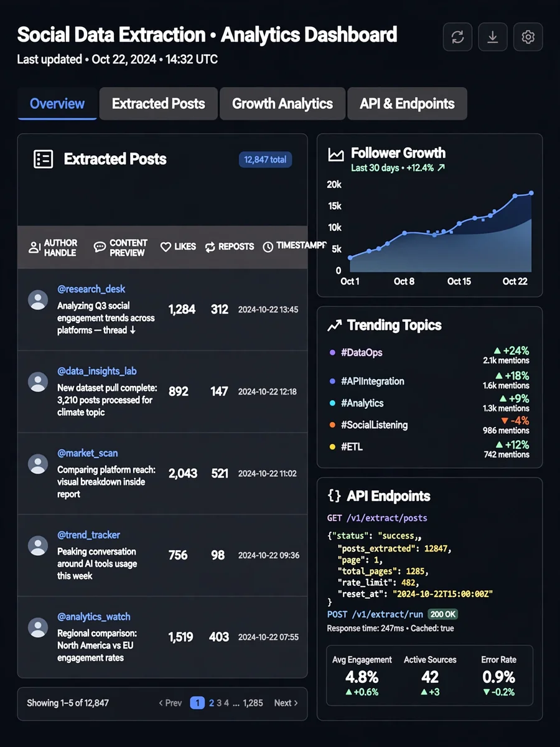
Task: Click the timestamp 2024-10-22 09:36
Action: (x=269, y=555)
